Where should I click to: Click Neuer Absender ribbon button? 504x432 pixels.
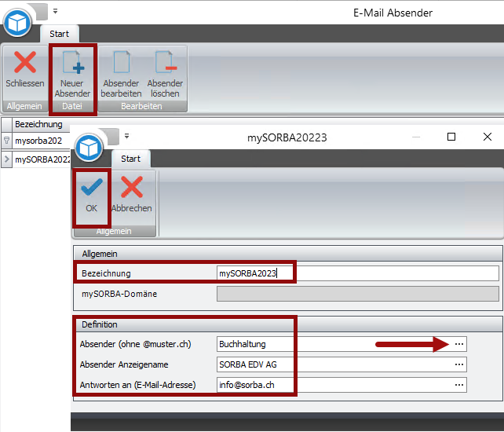[x=72, y=73]
